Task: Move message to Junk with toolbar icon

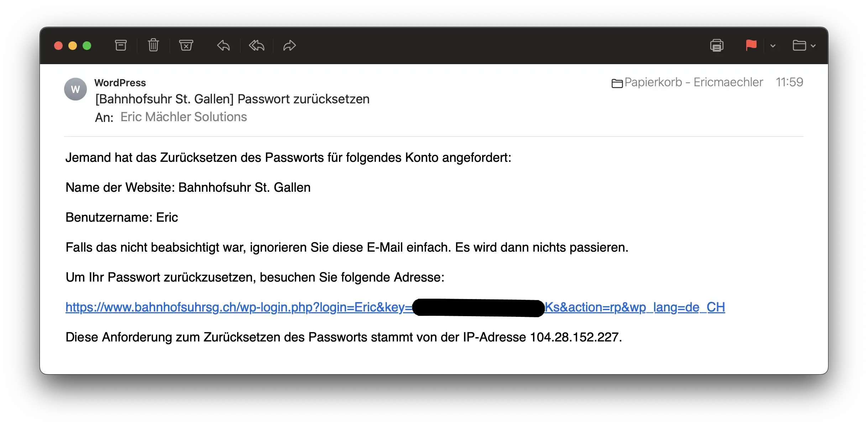Action: [186, 45]
